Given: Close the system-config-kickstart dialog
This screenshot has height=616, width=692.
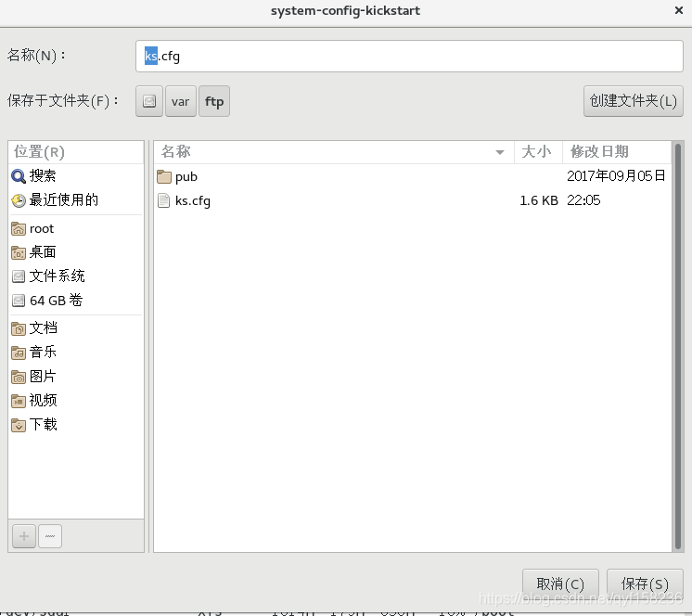Looking at the screenshot, I should 679,10.
